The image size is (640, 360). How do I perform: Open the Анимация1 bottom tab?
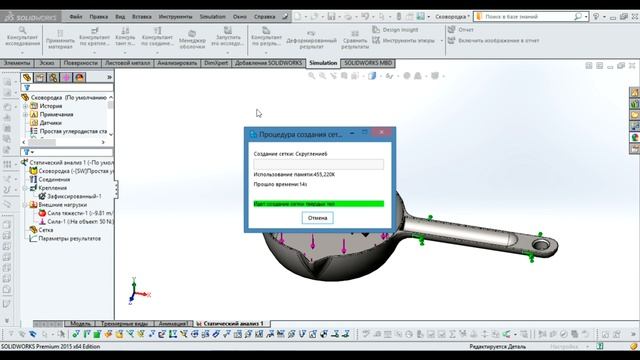click(173, 323)
